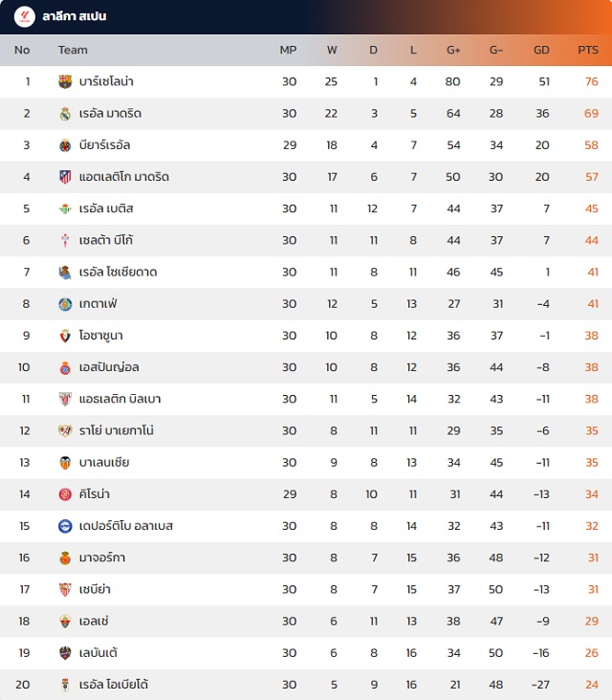Click the Celta Vigo club crest
The height and width of the screenshot is (700, 612).
tap(65, 240)
